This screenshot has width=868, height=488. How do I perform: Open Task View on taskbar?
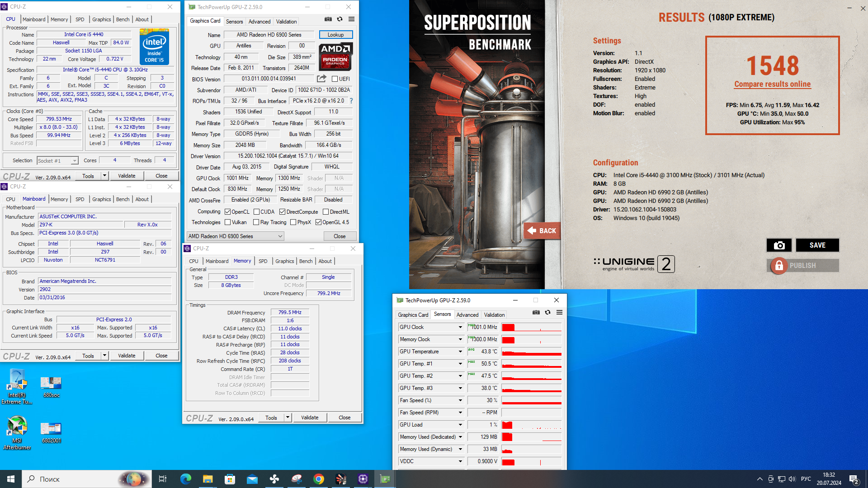(163, 479)
